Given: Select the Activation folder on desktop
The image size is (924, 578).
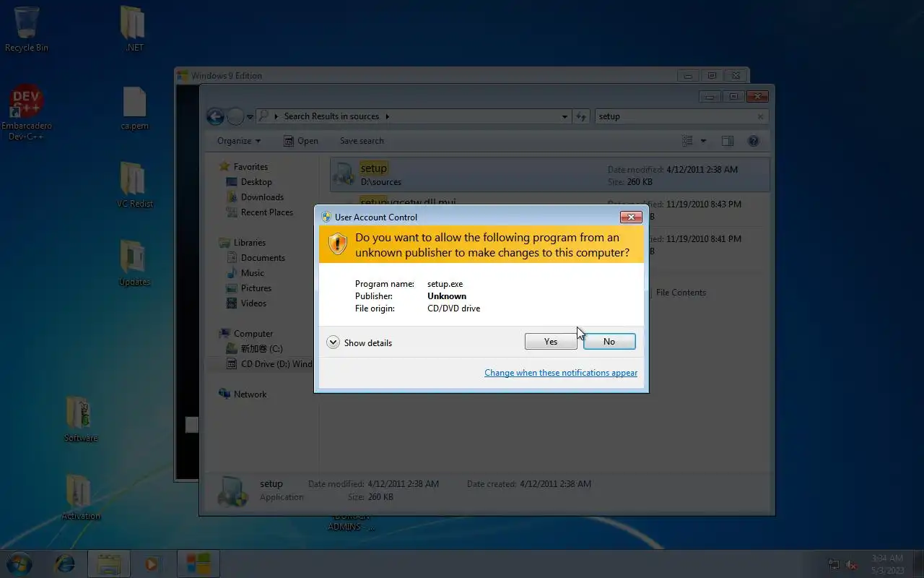Looking at the screenshot, I should 81,497.
